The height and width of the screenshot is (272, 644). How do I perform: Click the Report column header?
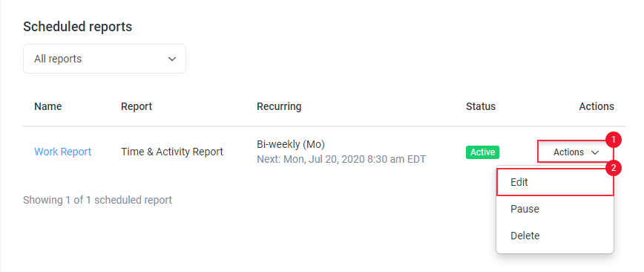tap(137, 106)
